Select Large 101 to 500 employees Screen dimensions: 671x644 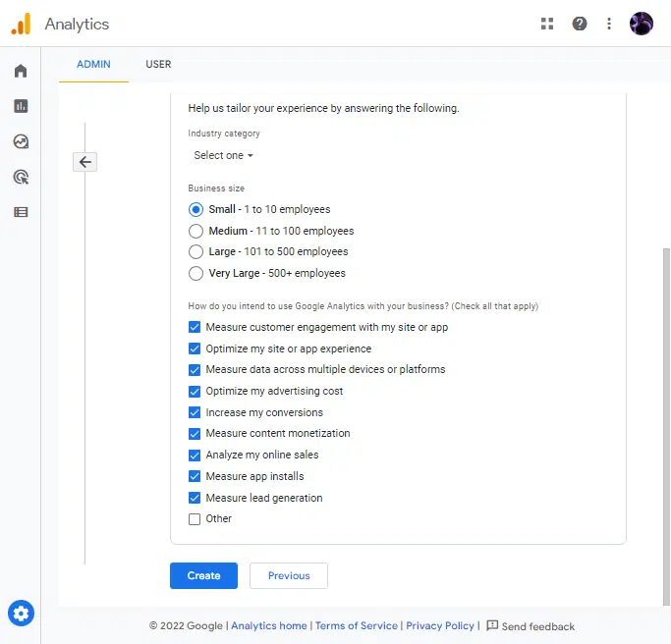(196, 251)
